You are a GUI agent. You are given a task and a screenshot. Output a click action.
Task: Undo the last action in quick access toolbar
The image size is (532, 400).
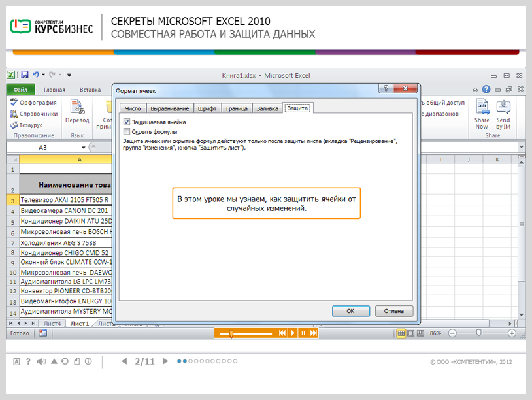coord(36,75)
